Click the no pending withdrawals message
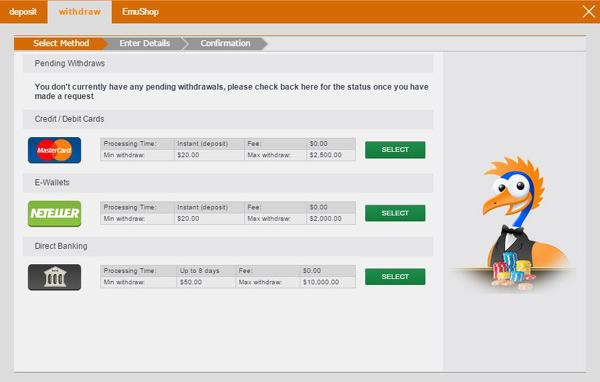The image size is (600, 382). pos(231,91)
